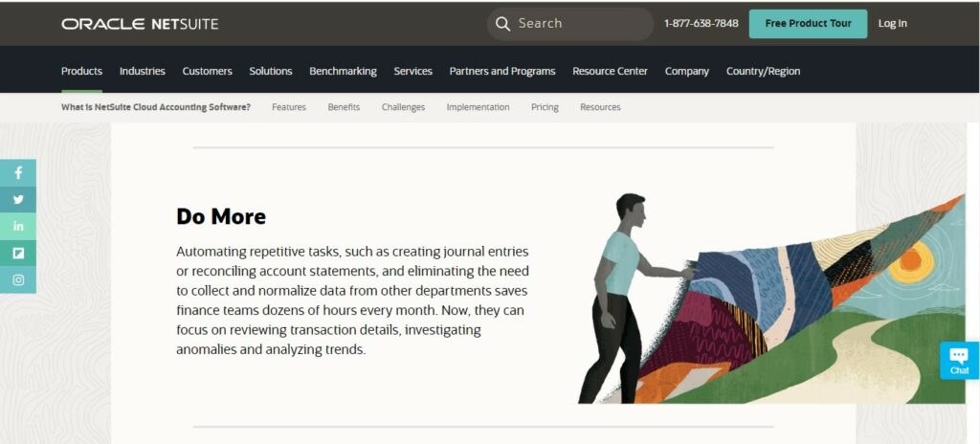The width and height of the screenshot is (980, 444).
Task: Open the Industries menu
Action: (143, 72)
